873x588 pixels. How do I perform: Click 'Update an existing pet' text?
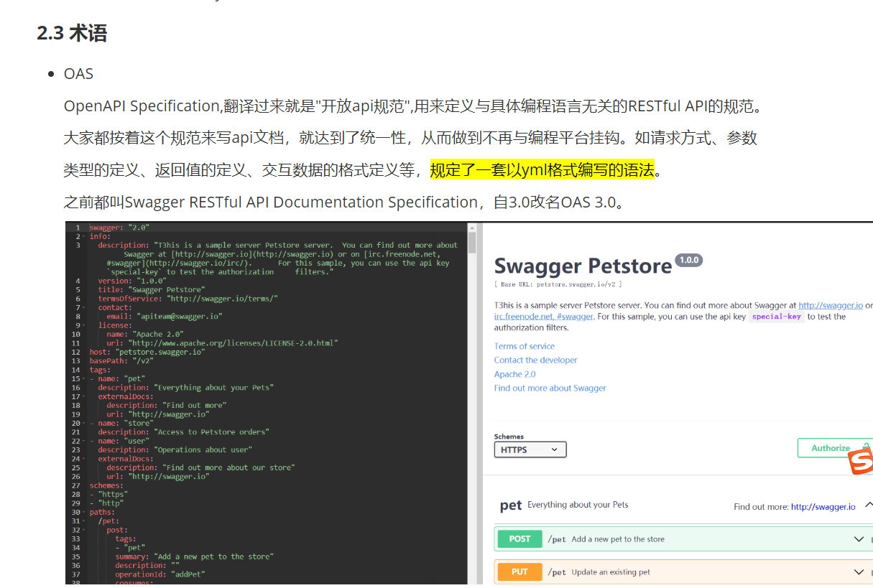(x=611, y=572)
